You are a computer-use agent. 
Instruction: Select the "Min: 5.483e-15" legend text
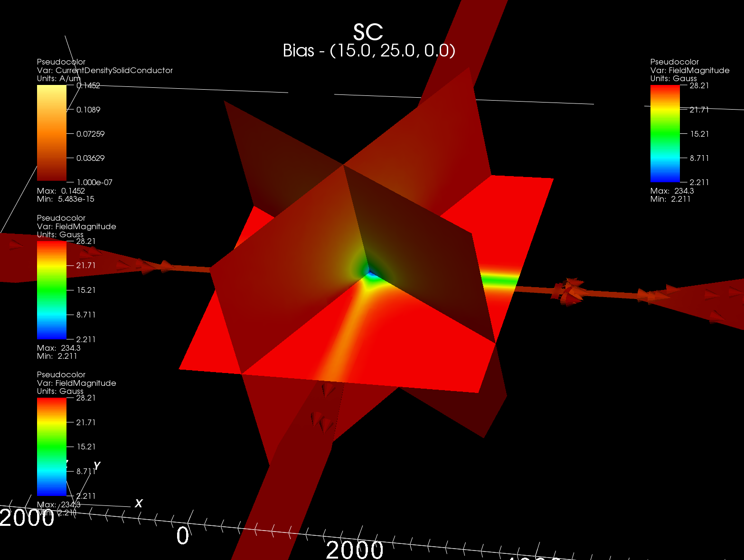pyautogui.click(x=66, y=199)
